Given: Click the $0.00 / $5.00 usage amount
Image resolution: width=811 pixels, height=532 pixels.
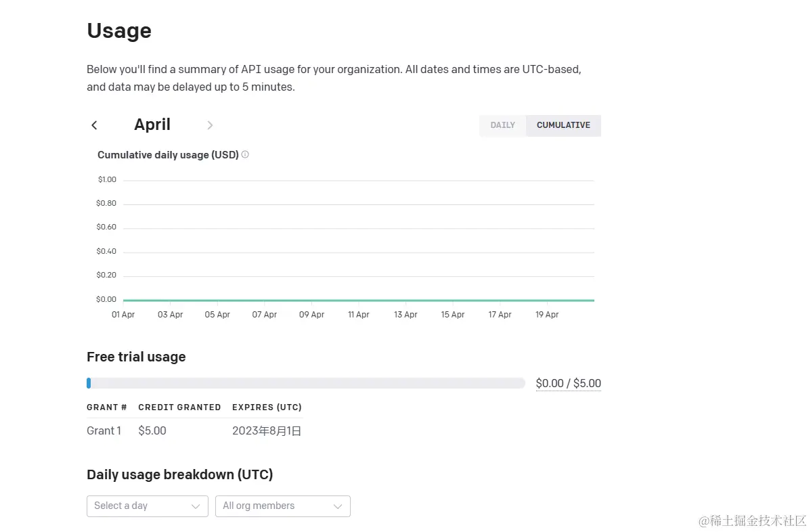Looking at the screenshot, I should 568,383.
